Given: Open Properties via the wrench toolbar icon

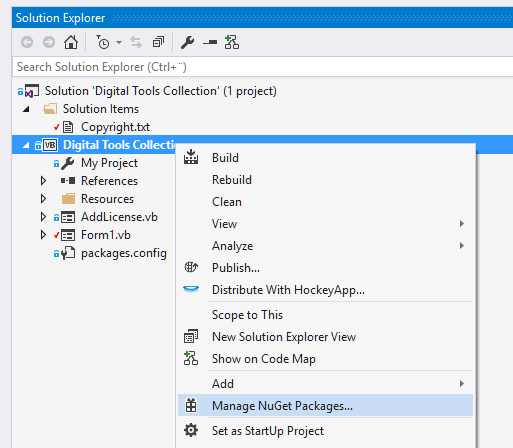Looking at the screenshot, I should point(187,42).
